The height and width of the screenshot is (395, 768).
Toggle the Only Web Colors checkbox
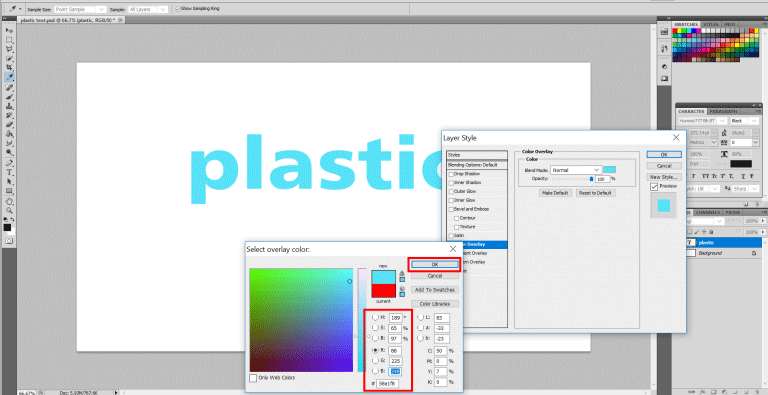coord(253,378)
